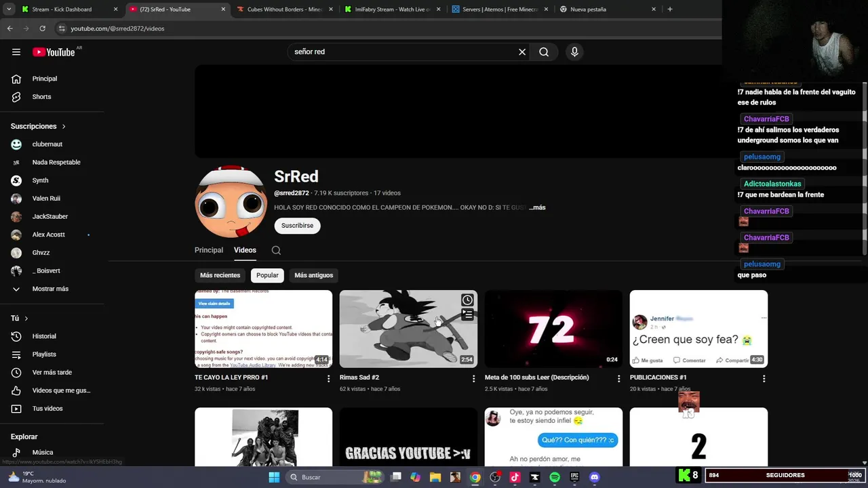Add Rimas Sad #2 to queue
Screen dimensions: 868x488
[467, 315]
